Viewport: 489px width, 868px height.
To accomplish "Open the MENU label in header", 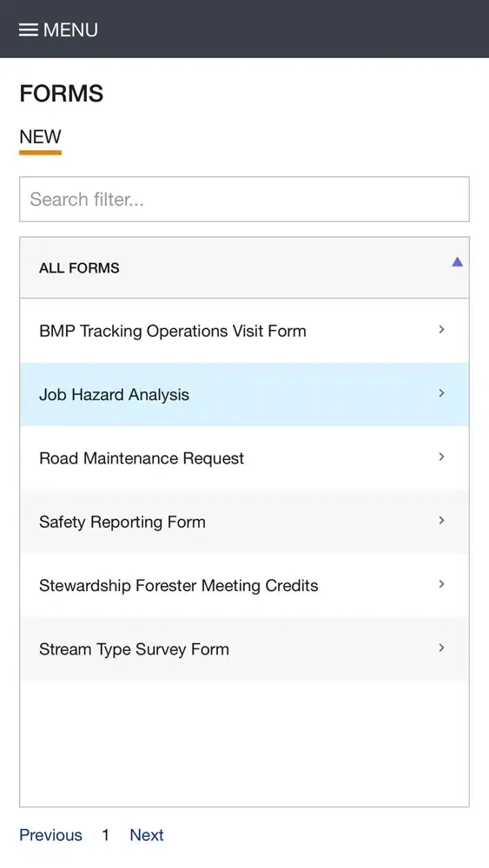I will tap(70, 30).
